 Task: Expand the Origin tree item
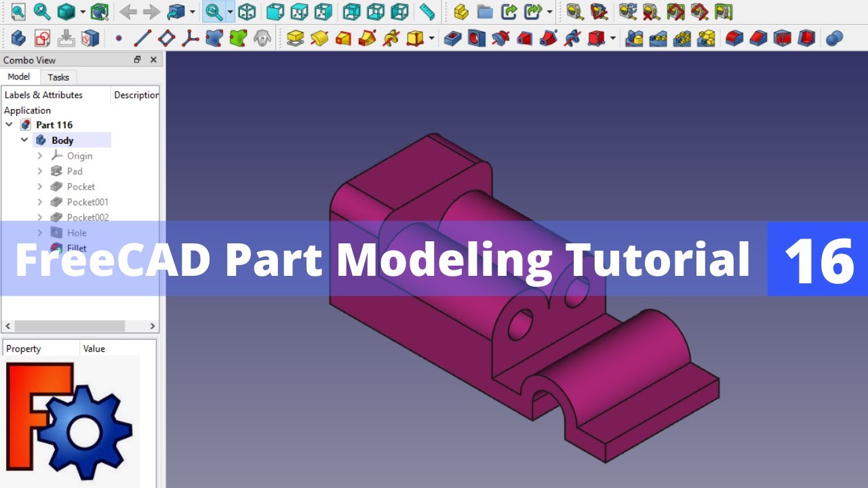pos(40,156)
